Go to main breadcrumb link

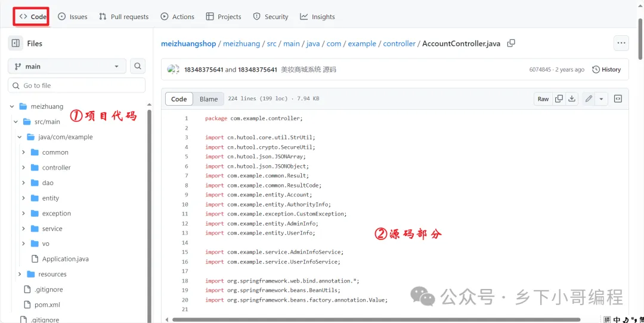291,43
